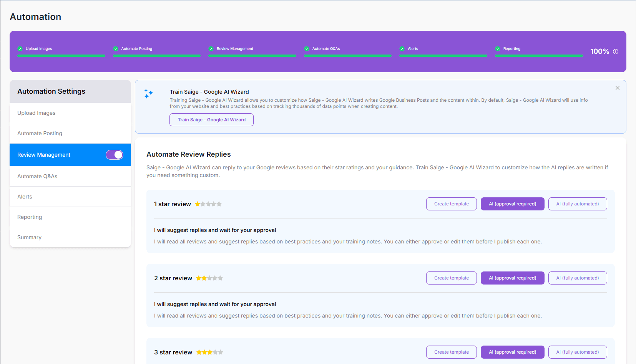Open Automate Posting settings
This screenshot has width=636, height=364.
coord(70,133)
